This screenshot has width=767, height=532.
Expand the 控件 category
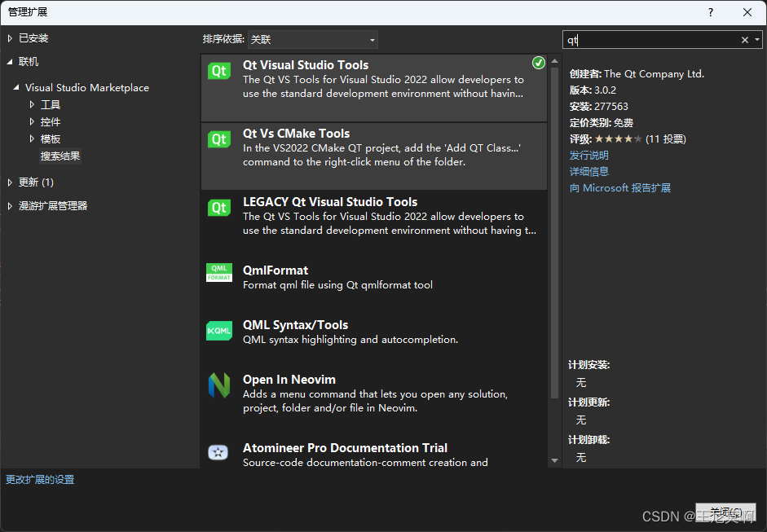[x=32, y=121]
